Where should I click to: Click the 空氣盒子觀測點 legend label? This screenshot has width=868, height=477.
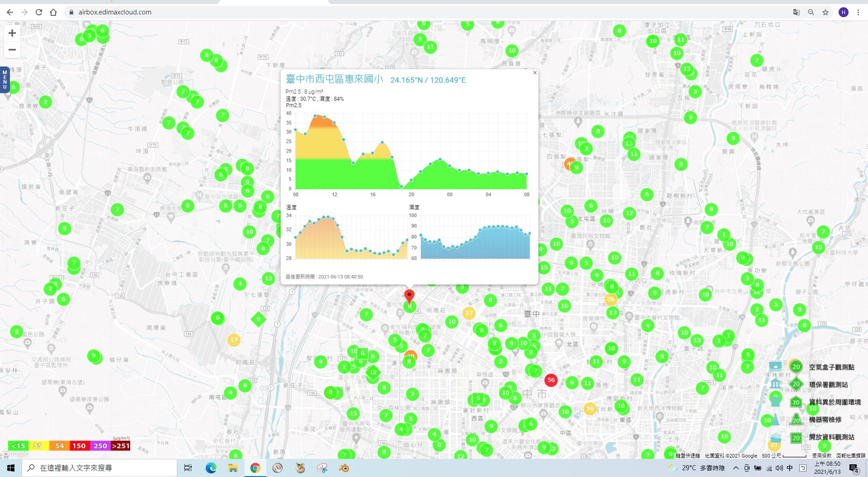832,367
